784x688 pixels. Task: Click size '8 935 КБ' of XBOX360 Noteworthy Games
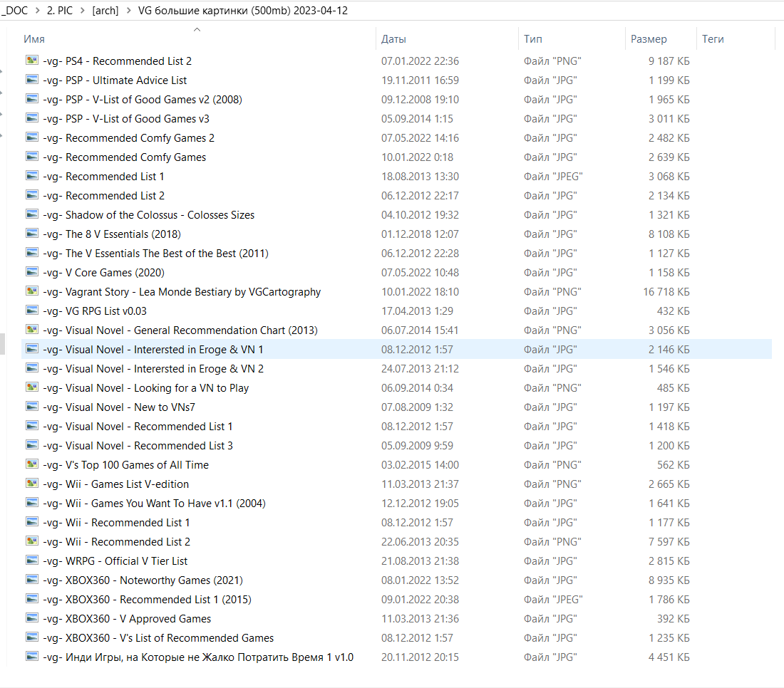669,580
